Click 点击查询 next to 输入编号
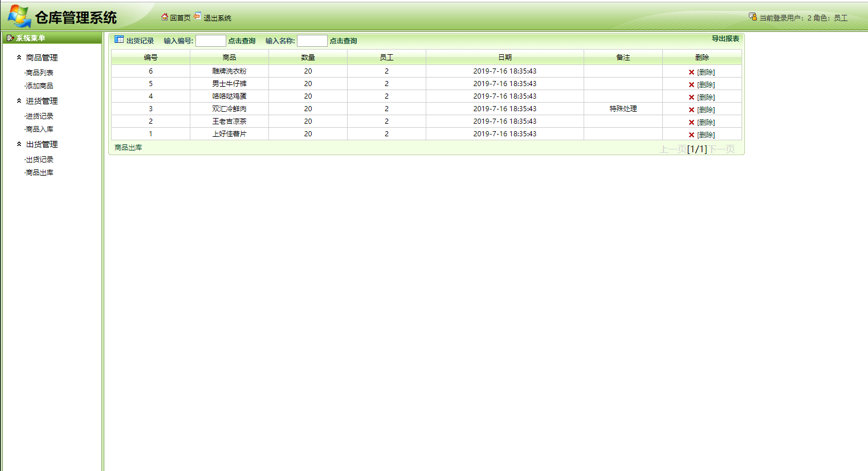Image resolution: width=868 pixels, height=471 pixels. tap(242, 40)
